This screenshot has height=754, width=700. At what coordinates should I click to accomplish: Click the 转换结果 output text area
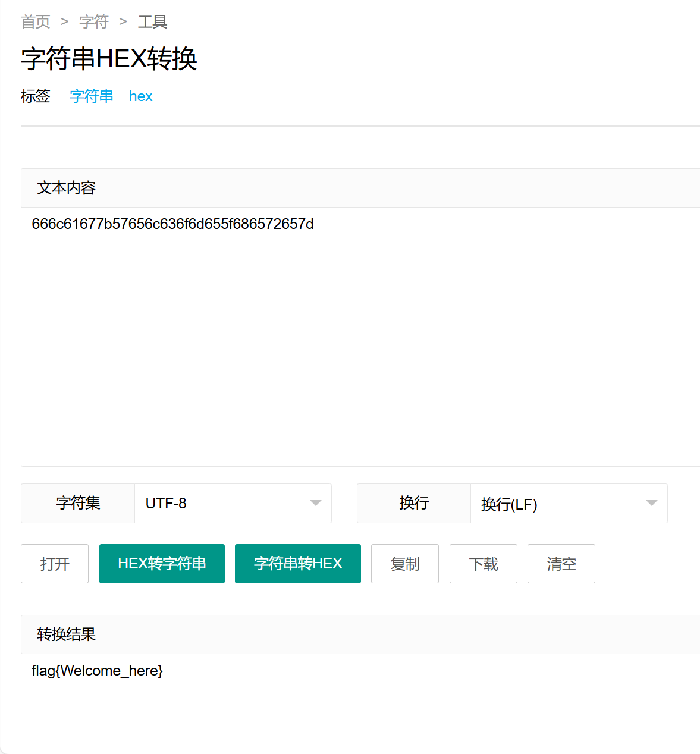coord(360,704)
